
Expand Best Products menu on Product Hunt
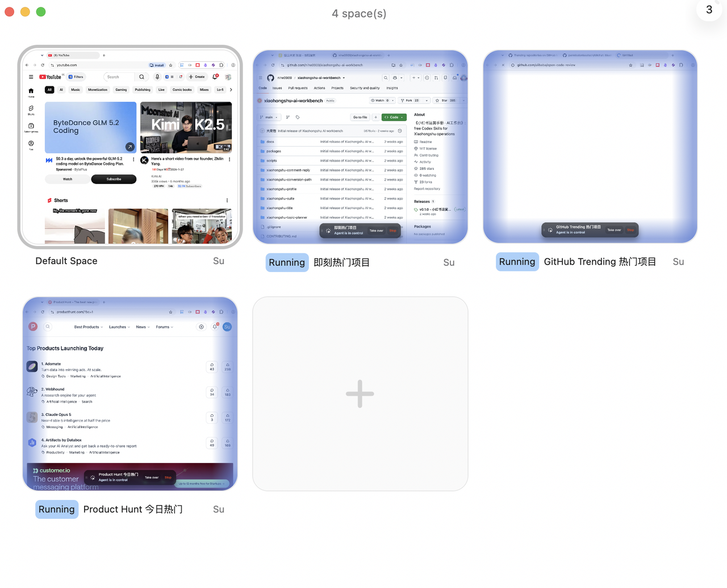pyautogui.click(x=89, y=327)
